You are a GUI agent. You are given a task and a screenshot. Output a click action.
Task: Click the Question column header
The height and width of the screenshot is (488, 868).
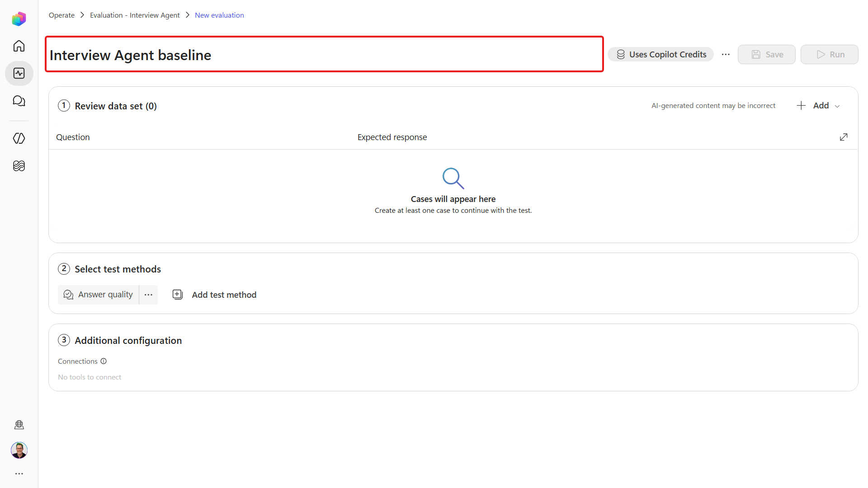click(73, 137)
